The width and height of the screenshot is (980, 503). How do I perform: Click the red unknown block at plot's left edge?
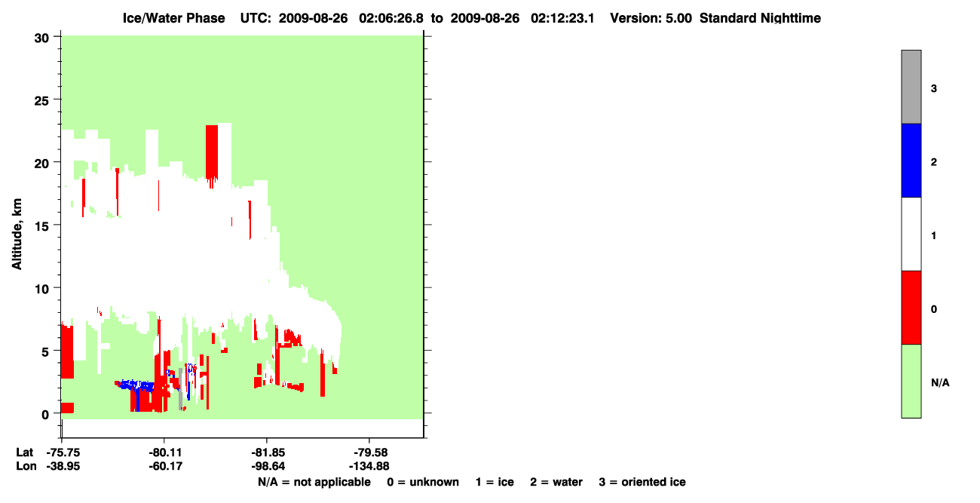click(67, 352)
